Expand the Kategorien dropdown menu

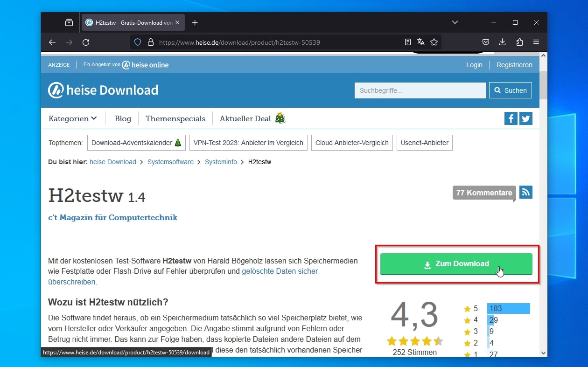coord(73,118)
